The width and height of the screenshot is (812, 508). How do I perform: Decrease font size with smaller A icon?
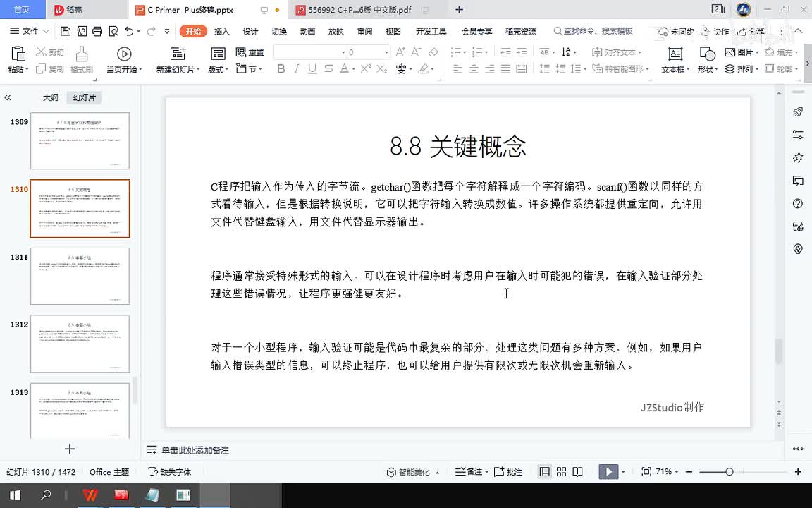(417, 52)
